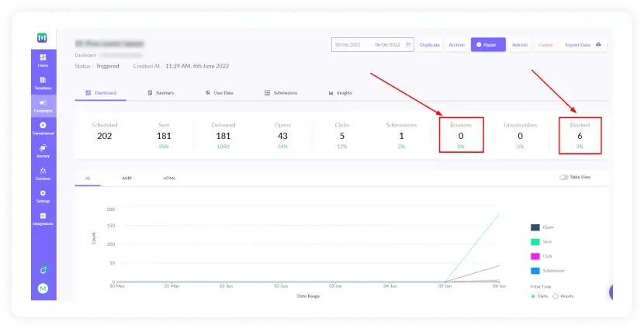Open the user profile avatar menu
This screenshot has height=329, width=644.
click(43, 289)
